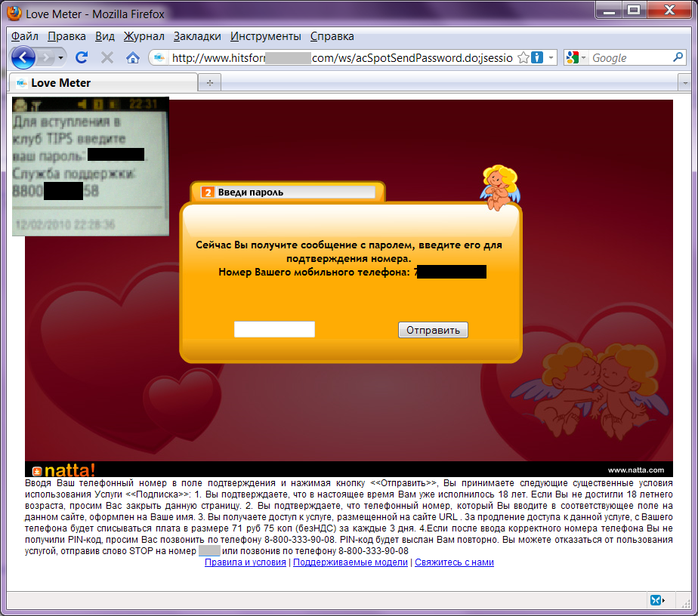Screen dimensions: 698x616
Task: Expand the address bar URL history dropdown
Action: point(551,57)
